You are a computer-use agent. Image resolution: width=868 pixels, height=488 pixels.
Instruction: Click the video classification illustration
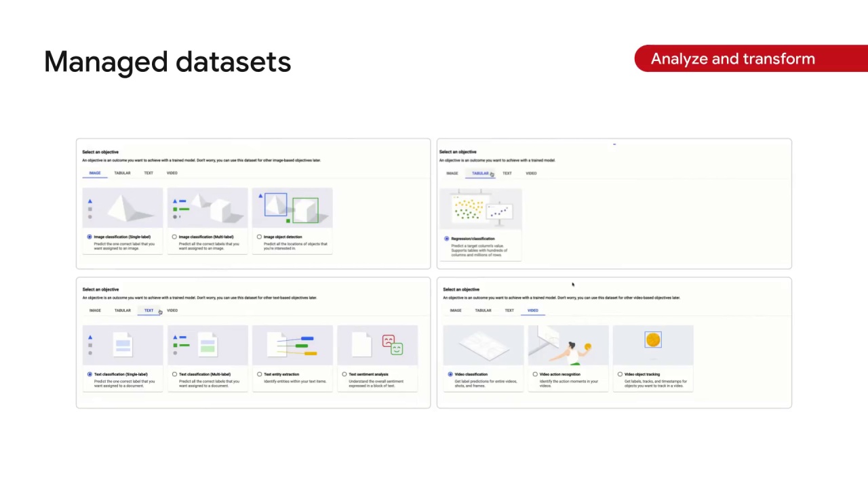484,346
